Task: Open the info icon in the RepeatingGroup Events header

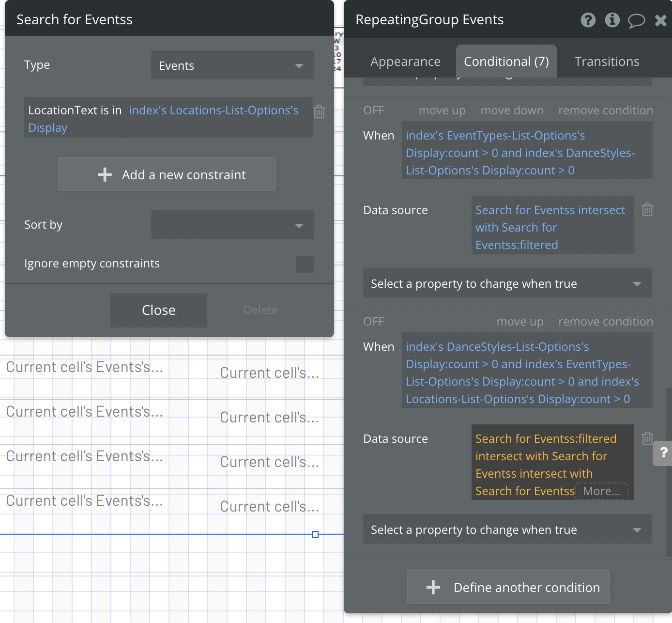Action: (x=612, y=20)
